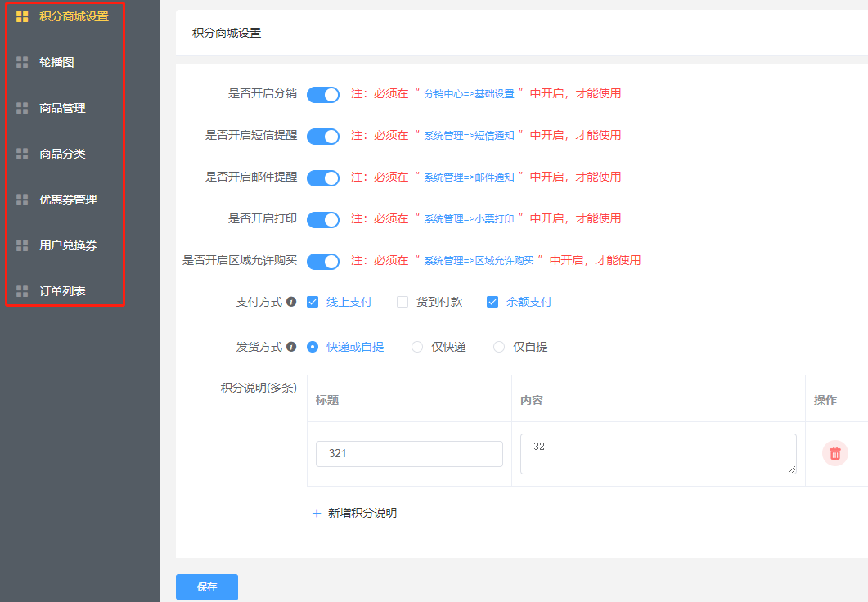
Task: Delete the 321 points description row
Action: (x=834, y=453)
